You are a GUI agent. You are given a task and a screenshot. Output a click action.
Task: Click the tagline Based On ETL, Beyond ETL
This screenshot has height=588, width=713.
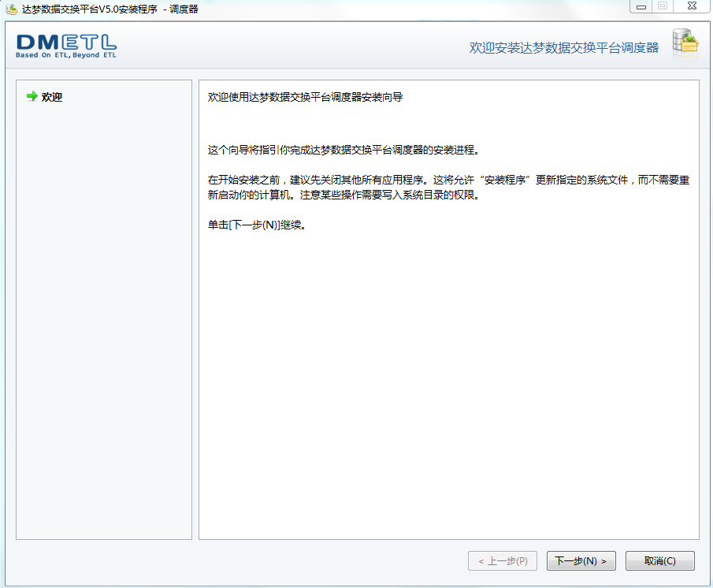(x=66, y=55)
